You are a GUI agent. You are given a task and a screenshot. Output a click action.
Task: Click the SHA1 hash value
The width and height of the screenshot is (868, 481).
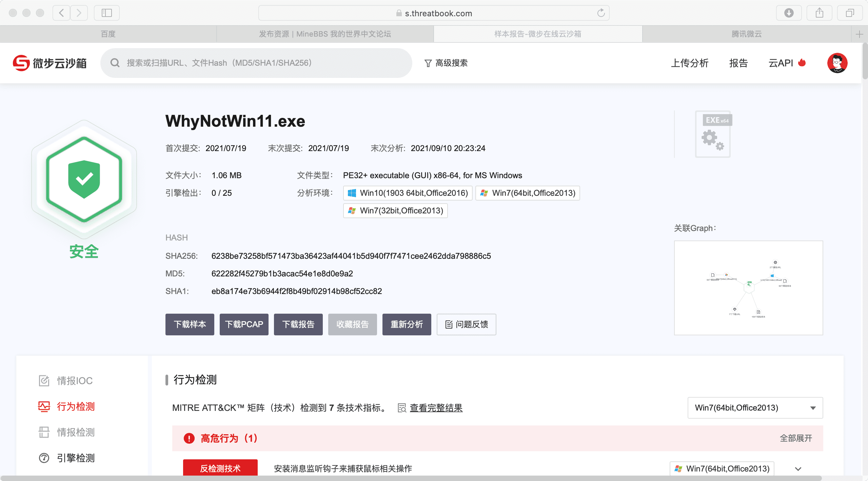pos(297,291)
